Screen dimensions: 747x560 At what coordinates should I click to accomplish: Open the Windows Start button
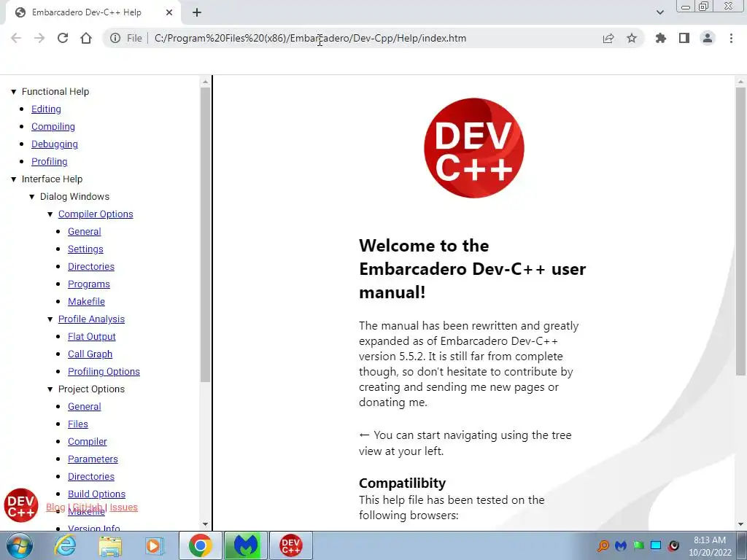(20, 545)
